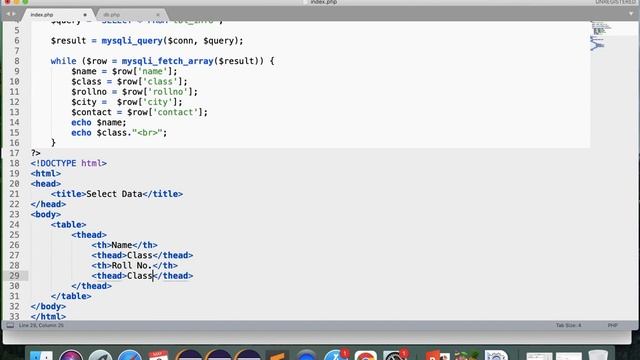640x360 pixels.
Task: Open the tab list dropdown arrow
Action: pos(631,14)
